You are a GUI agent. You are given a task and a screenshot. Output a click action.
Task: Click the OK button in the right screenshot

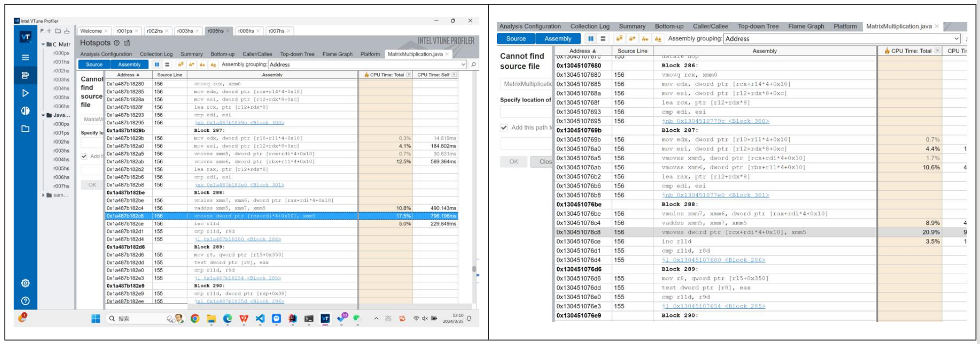(514, 162)
